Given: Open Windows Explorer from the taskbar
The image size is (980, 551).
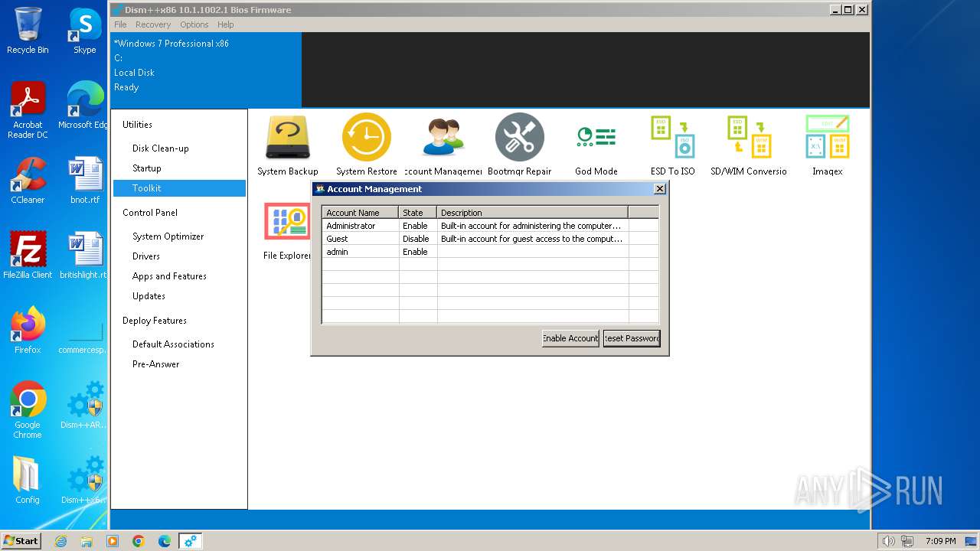Looking at the screenshot, I should pos(87,541).
